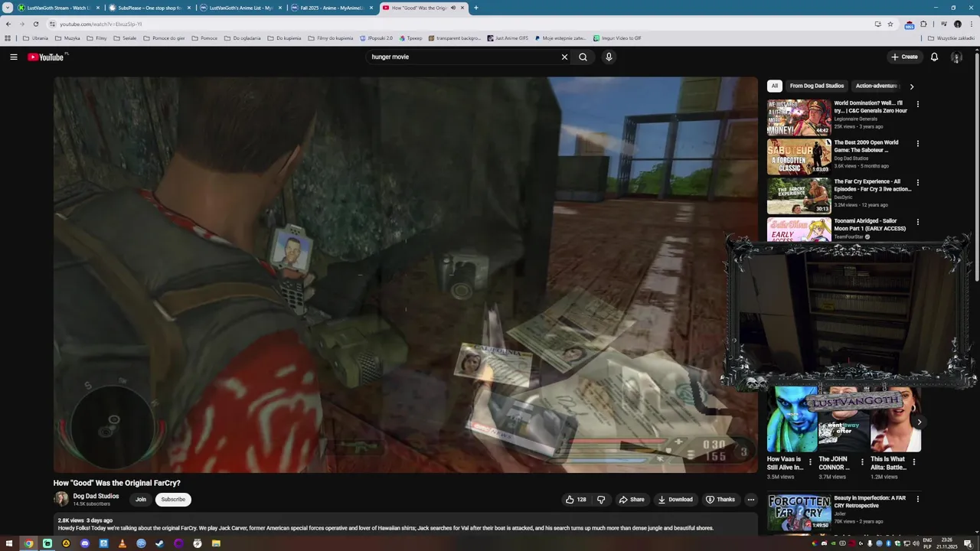Reload the page with the refresh icon
This screenshot has height=551, width=980.
click(35, 24)
